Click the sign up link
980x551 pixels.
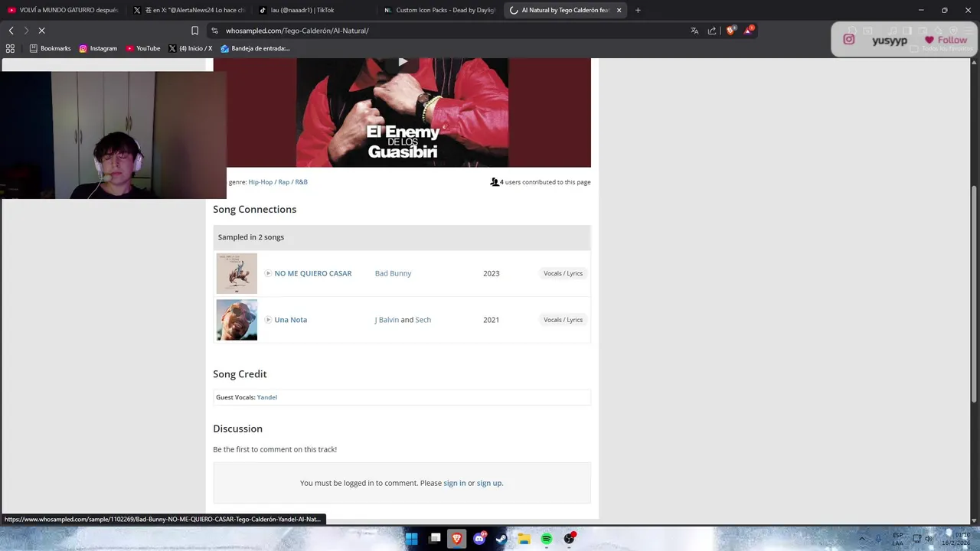pos(489,483)
